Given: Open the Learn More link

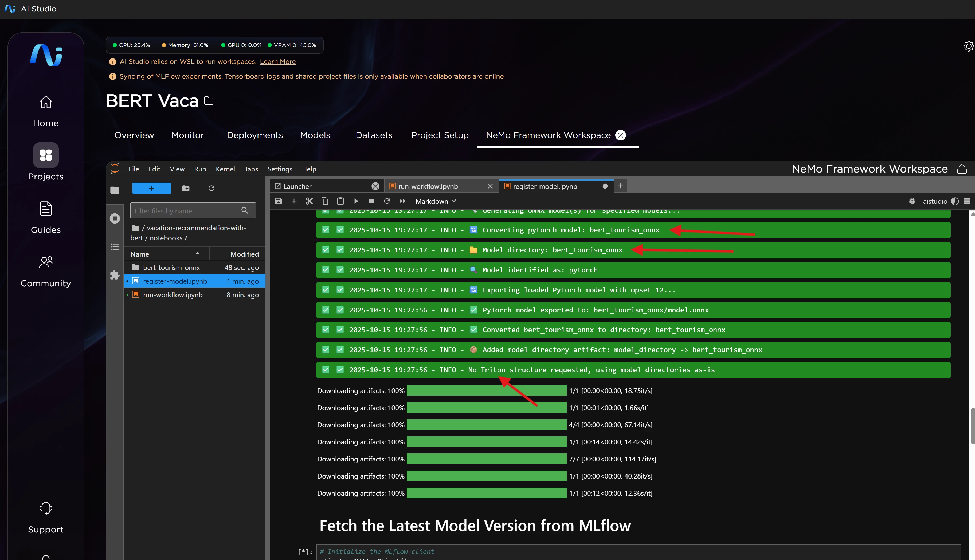Looking at the screenshot, I should (x=277, y=61).
